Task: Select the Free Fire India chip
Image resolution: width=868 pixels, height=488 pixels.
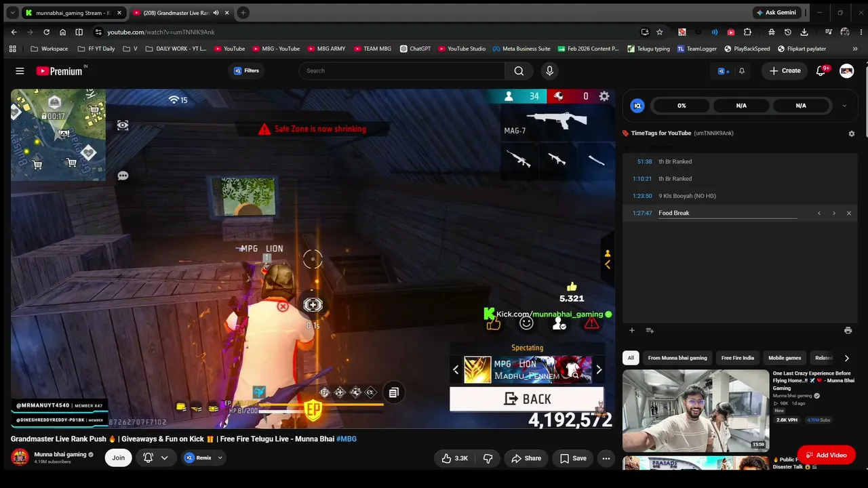Action: [x=738, y=358]
